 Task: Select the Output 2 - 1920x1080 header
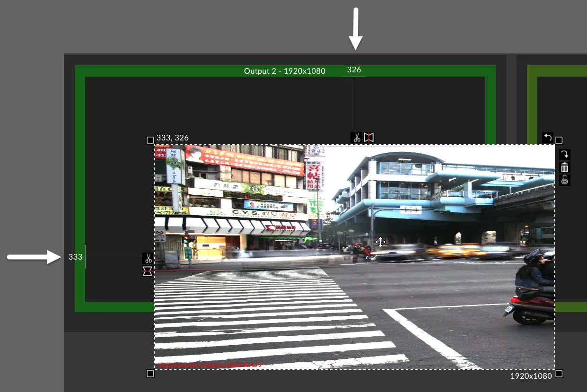point(284,70)
